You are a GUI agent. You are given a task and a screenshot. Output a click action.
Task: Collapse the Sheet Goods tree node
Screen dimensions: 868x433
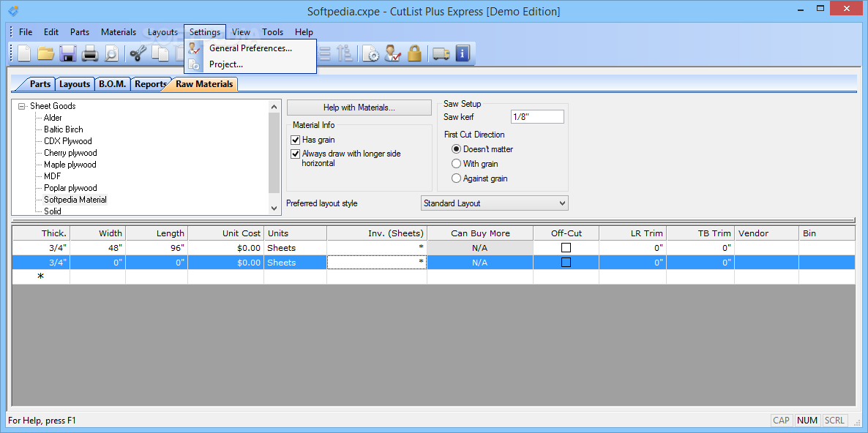pos(21,106)
